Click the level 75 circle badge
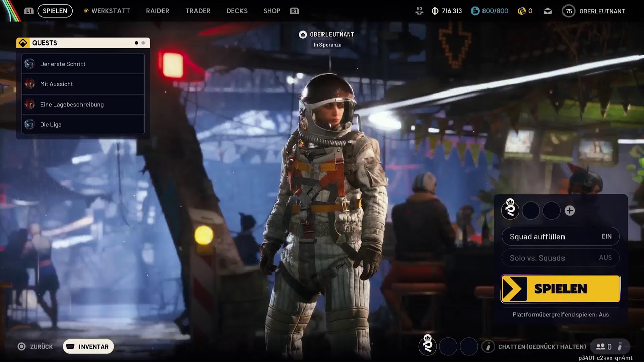 pyautogui.click(x=569, y=11)
